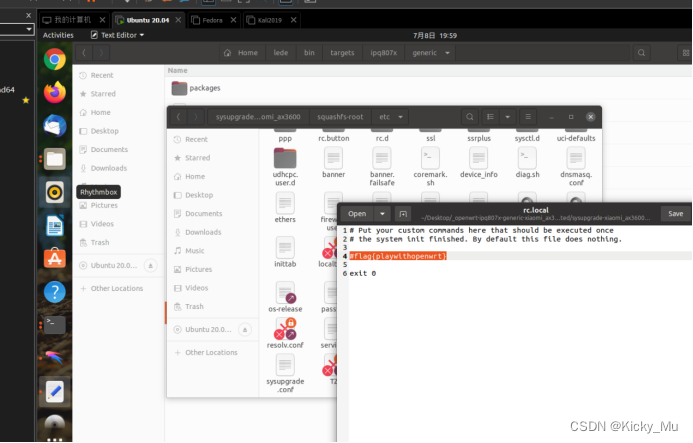Switch to the Fedora VM tab
The height and width of the screenshot is (443, 693).
[213, 20]
